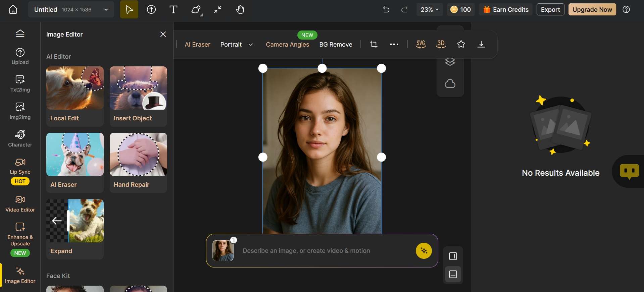Screen dimensions: 644x292
Task: Select the Crop tool icon
Action: (374, 44)
